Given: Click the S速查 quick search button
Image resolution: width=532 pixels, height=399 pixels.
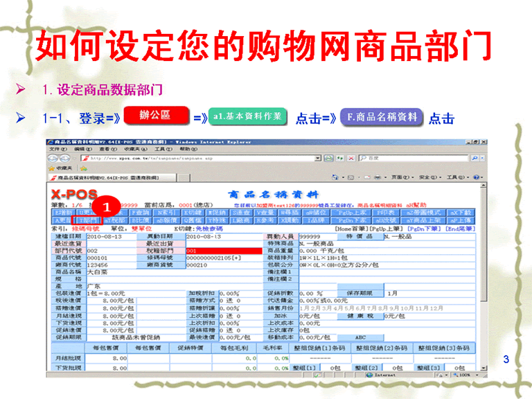Looking at the screenshot, I should [x=241, y=213].
